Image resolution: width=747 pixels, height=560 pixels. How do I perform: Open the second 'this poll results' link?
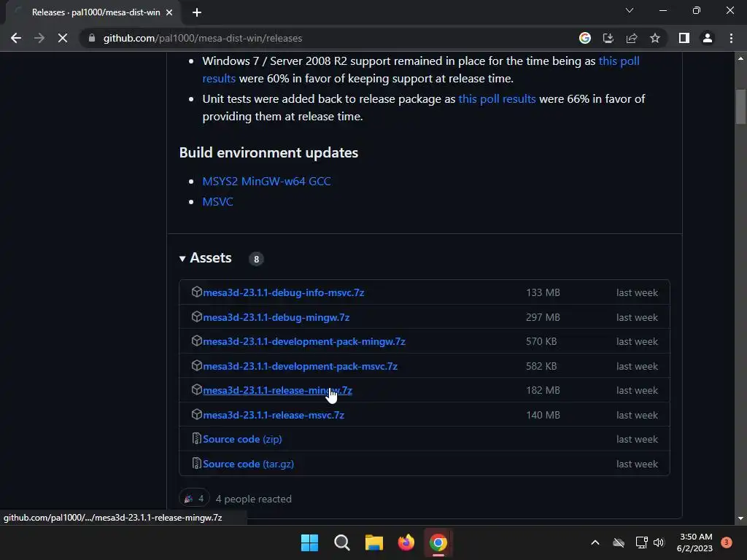497,98
